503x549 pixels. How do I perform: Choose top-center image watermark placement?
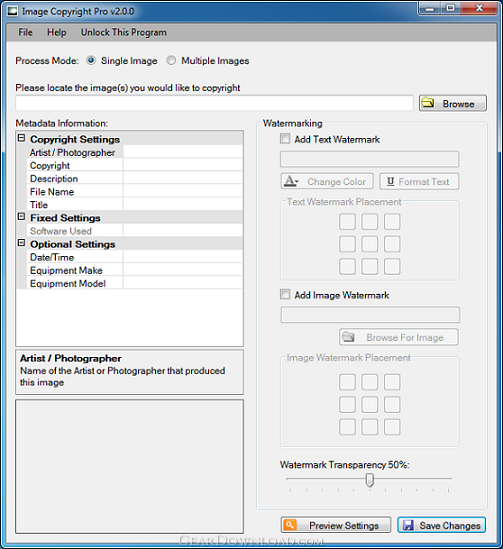pyautogui.click(x=370, y=382)
